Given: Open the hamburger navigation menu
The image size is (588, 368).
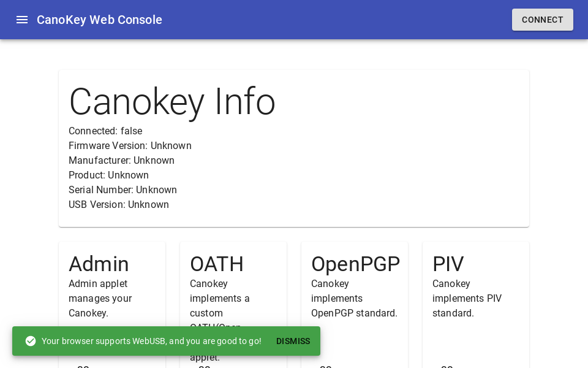Looking at the screenshot, I should [22, 20].
